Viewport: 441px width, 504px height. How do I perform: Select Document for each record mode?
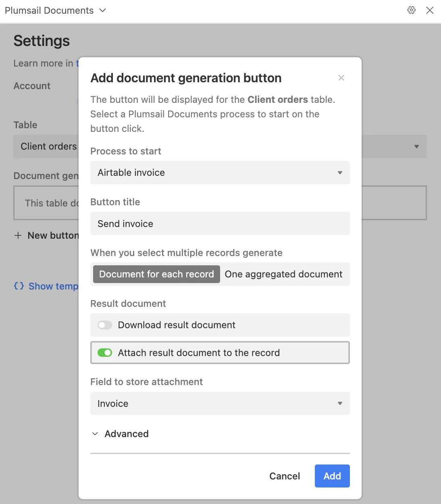(x=156, y=274)
